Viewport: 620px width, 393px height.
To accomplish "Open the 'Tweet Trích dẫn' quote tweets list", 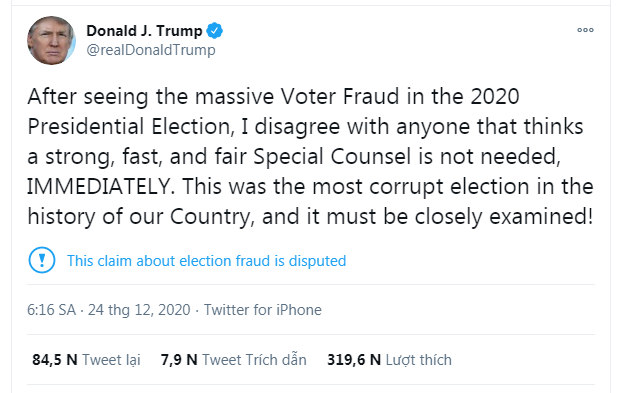I will (254, 360).
